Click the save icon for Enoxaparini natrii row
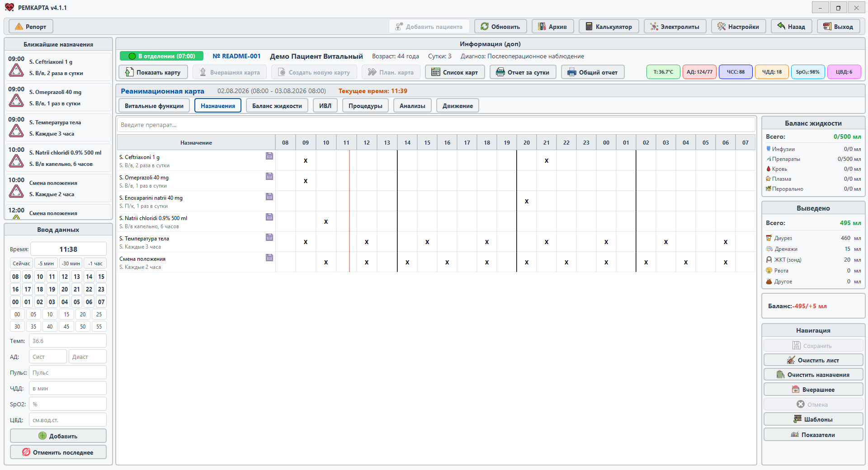The image size is (868, 470). (x=269, y=197)
